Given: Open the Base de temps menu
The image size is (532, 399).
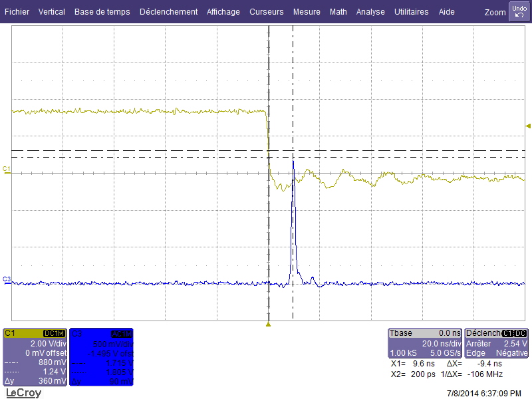Looking at the screenshot, I should 102,12.
